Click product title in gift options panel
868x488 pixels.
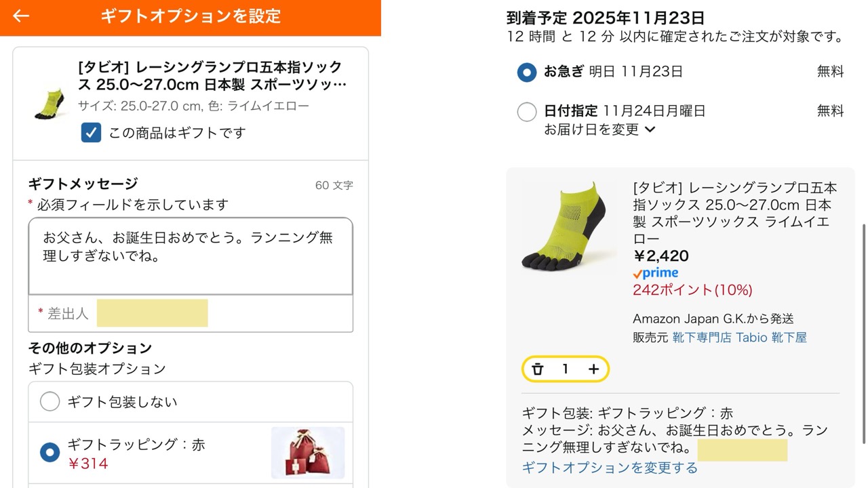pyautogui.click(x=212, y=76)
